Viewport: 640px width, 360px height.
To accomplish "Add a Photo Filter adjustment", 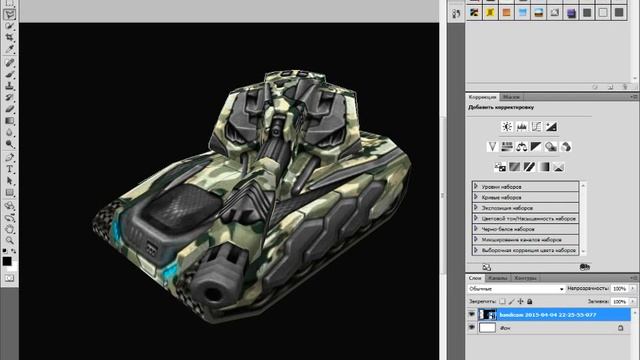I will (x=551, y=147).
